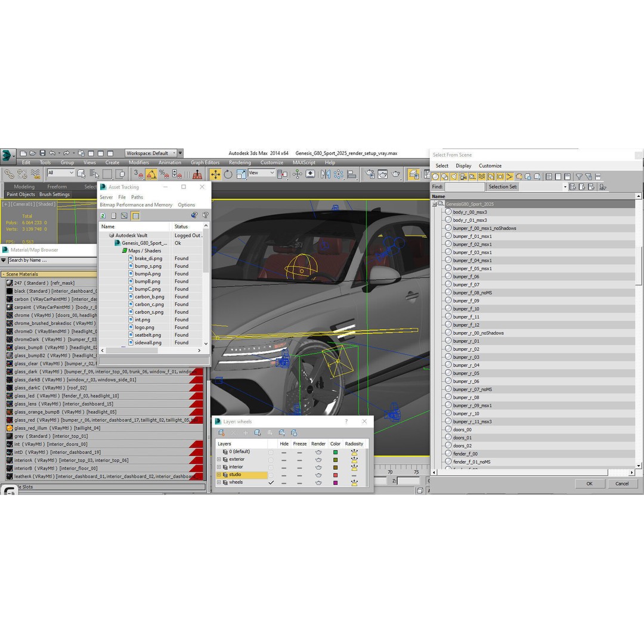Expand the interior layer tree node
The width and height of the screenshot is (644, 644).
(x=219, y=467)
